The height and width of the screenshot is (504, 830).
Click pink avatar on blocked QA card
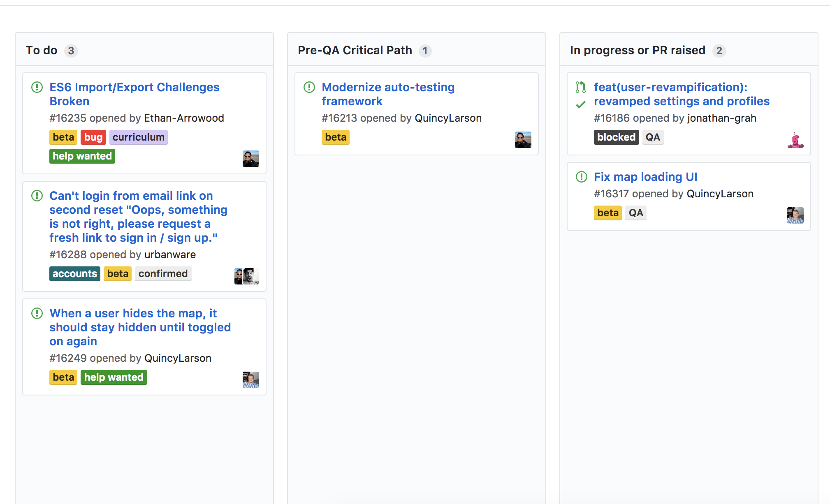click(795, 140)
